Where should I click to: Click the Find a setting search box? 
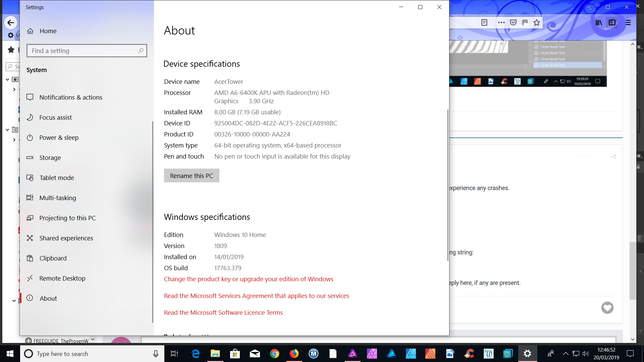pyautogui.click(x=87, y=51)
